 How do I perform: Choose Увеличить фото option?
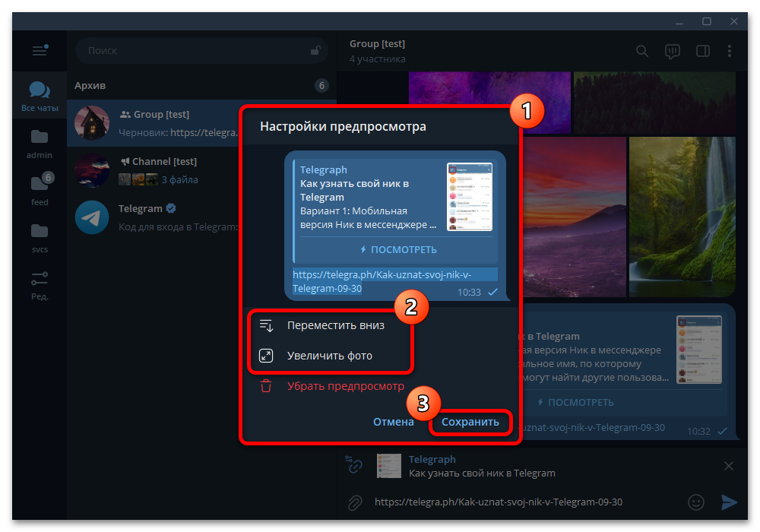[330, 356]
